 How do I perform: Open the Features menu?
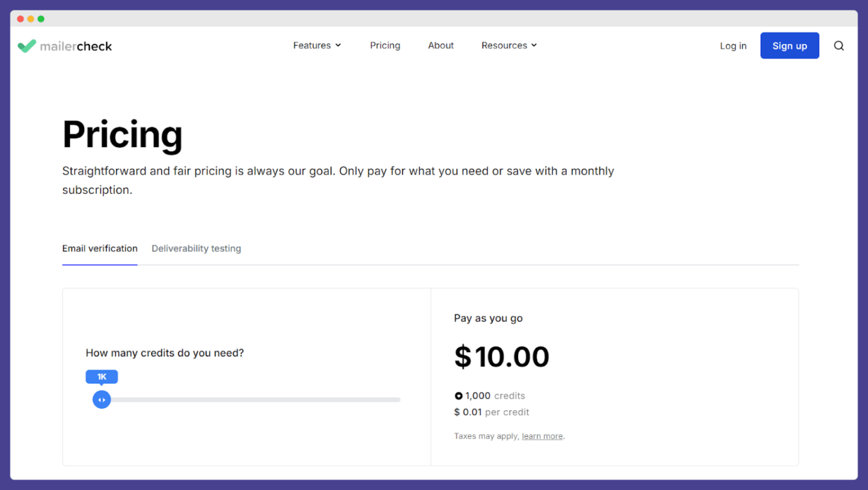click(x=311, y=45)
